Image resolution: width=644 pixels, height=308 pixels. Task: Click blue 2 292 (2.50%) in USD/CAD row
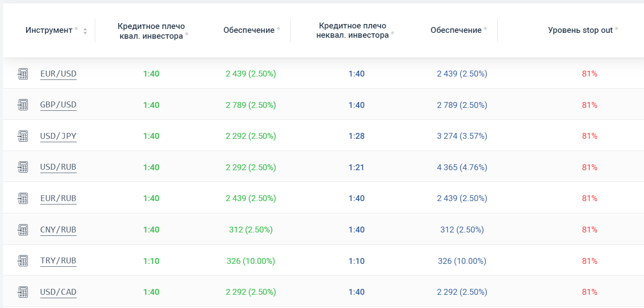point(462,292)
